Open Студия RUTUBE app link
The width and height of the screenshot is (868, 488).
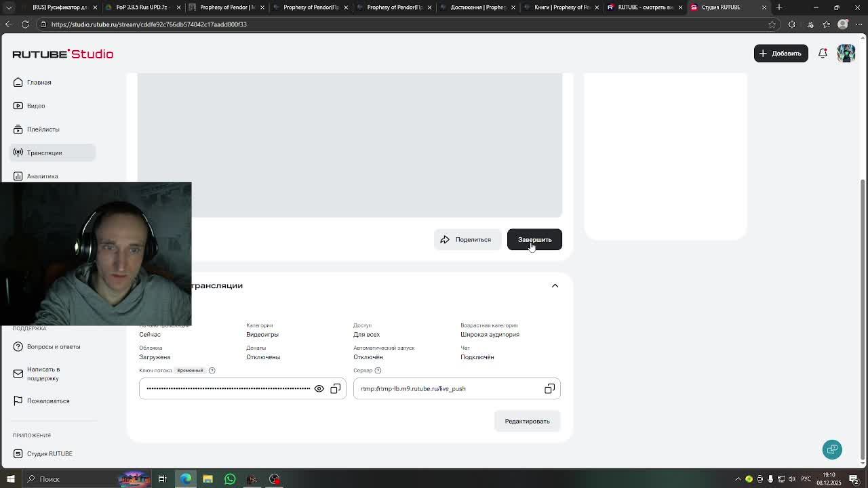[x=53, y=453]
